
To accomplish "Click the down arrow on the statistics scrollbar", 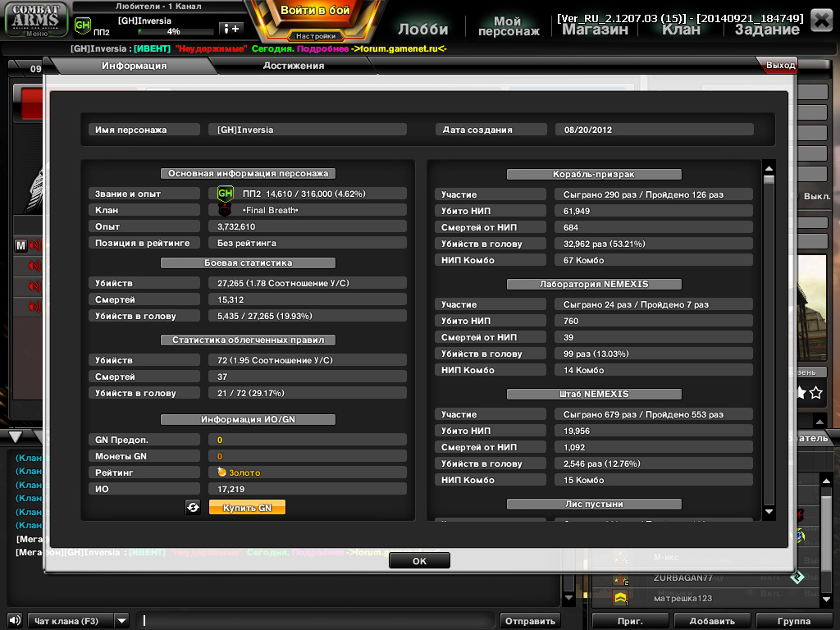I will pos(769,512).
